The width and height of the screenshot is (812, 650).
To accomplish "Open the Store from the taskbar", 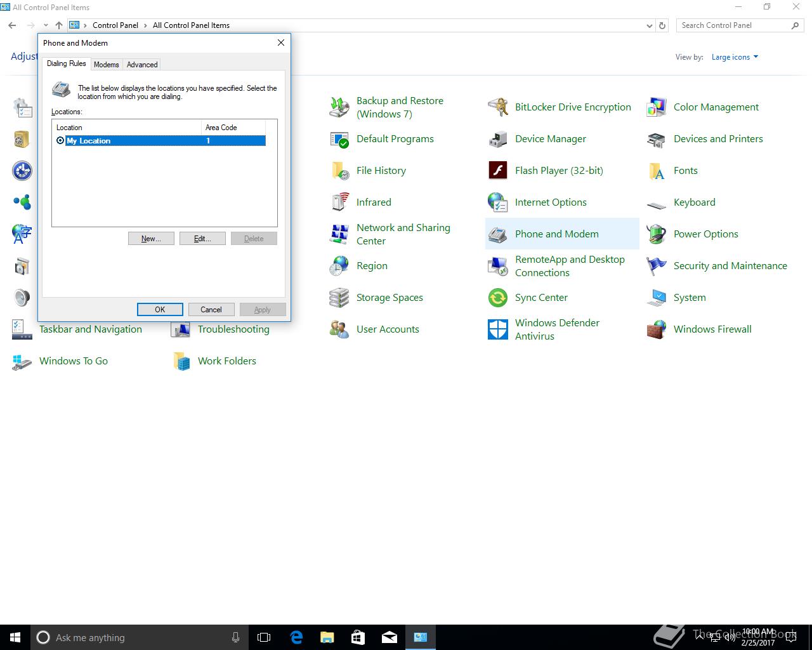I will click(x=358, y=637).
